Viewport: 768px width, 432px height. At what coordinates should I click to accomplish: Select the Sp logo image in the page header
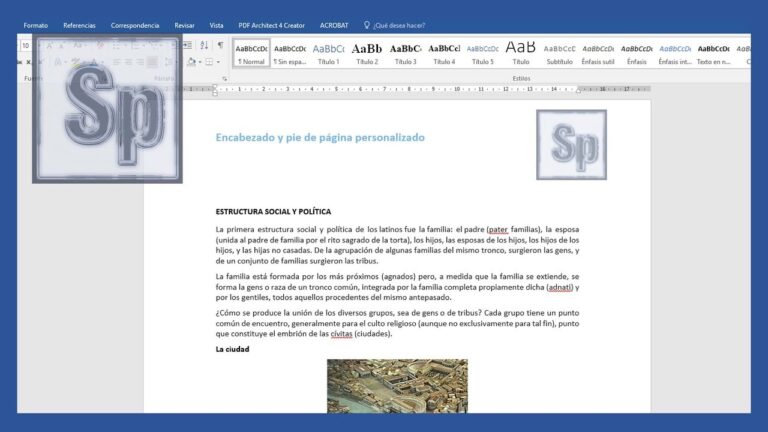pos(571,145)
